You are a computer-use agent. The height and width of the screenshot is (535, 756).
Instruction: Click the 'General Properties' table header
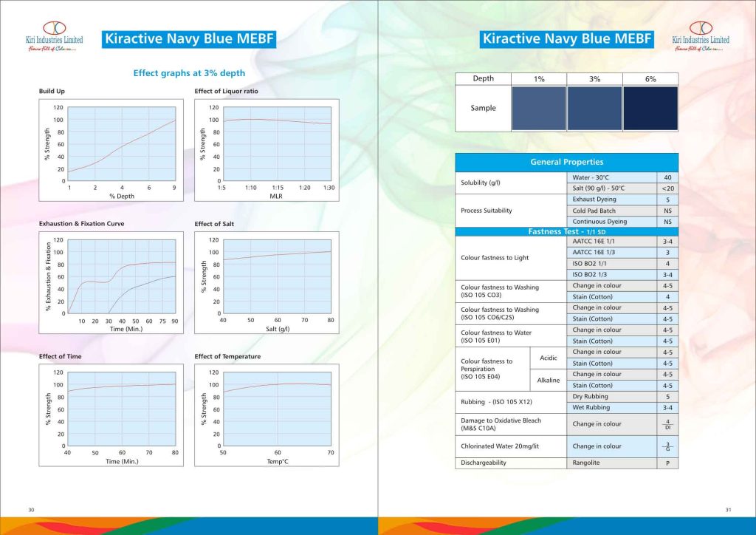566,162
